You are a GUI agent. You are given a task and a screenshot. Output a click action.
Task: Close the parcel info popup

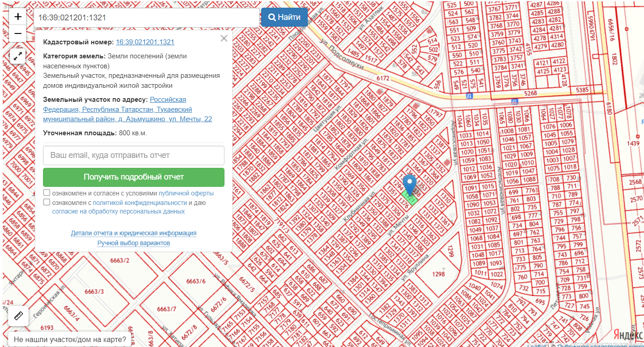click(224, 38)
